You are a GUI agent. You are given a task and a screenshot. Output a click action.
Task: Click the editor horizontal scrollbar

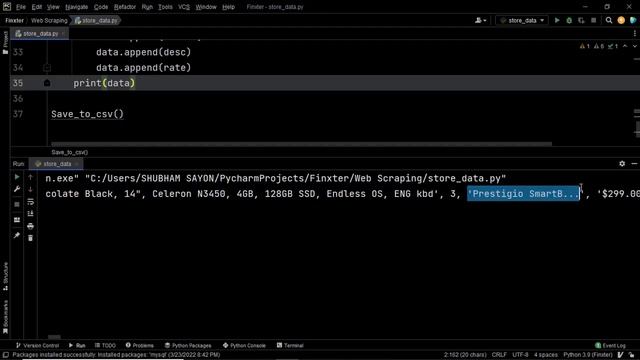(x=301, y=144)
